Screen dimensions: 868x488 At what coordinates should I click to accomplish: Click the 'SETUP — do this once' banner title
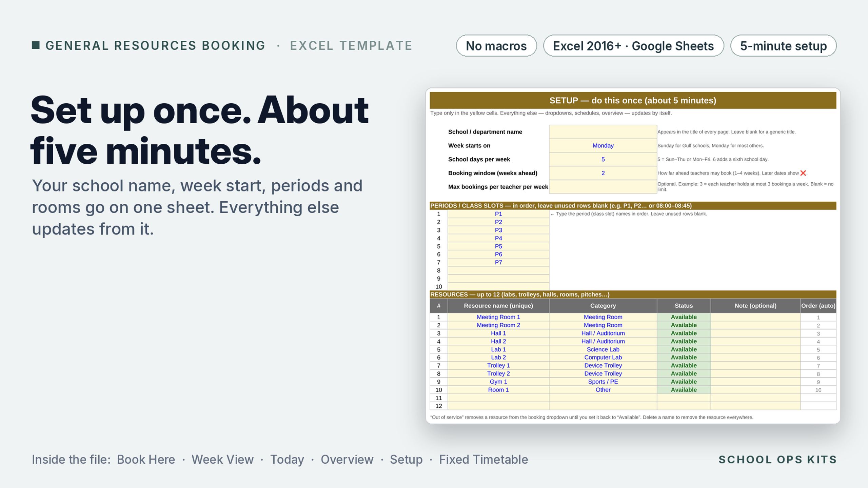point(633,101)
